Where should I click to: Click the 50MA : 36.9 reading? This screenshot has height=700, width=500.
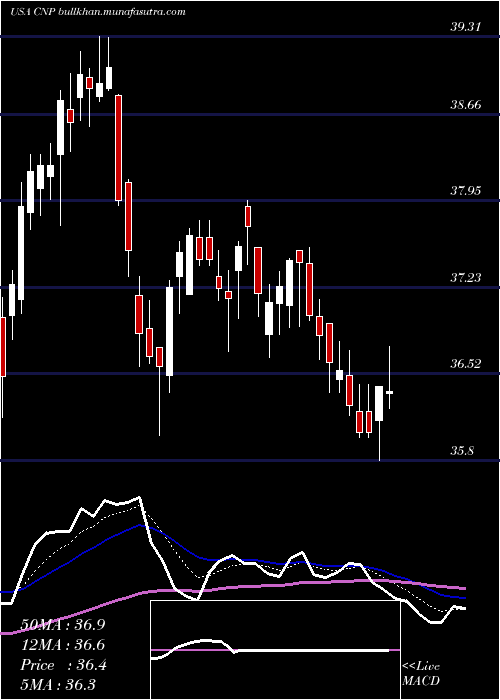[62, 625]
